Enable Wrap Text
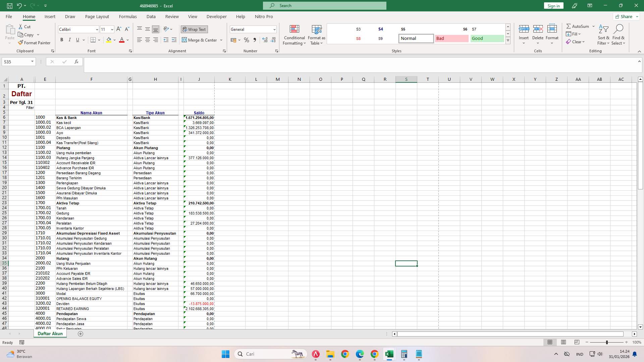This screenshot has height=362, width=644. pyautogui.click(x=194, y=29)
